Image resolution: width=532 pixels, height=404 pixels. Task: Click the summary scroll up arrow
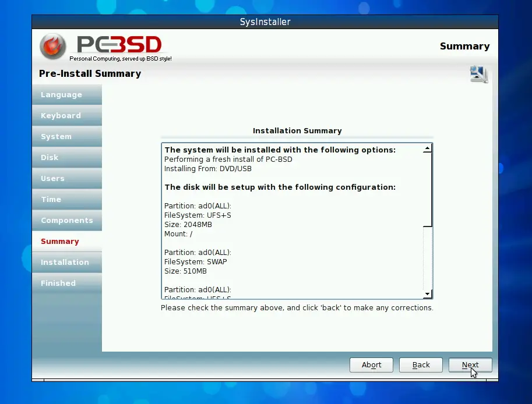point(428,148)
